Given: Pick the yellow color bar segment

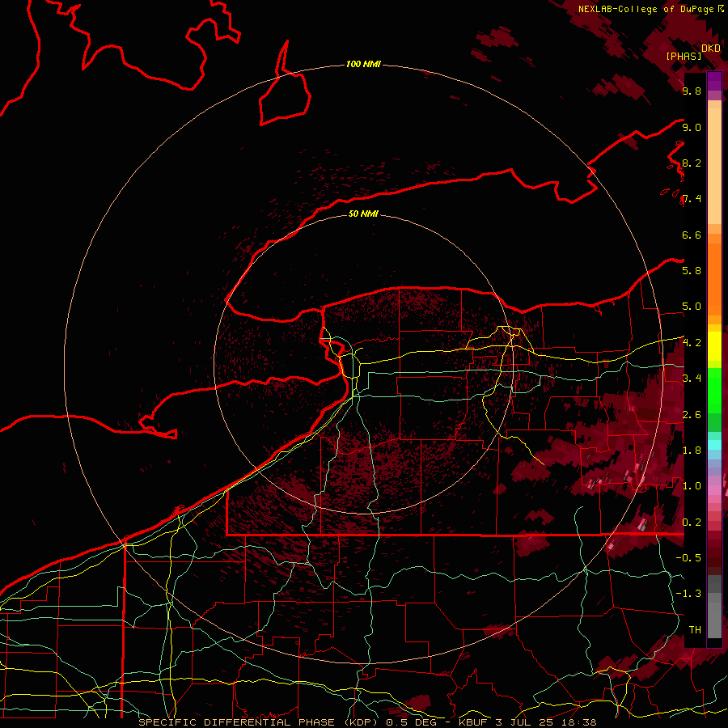Looking at the screenshot, I should pyautogui.click(x=714, y=346).
